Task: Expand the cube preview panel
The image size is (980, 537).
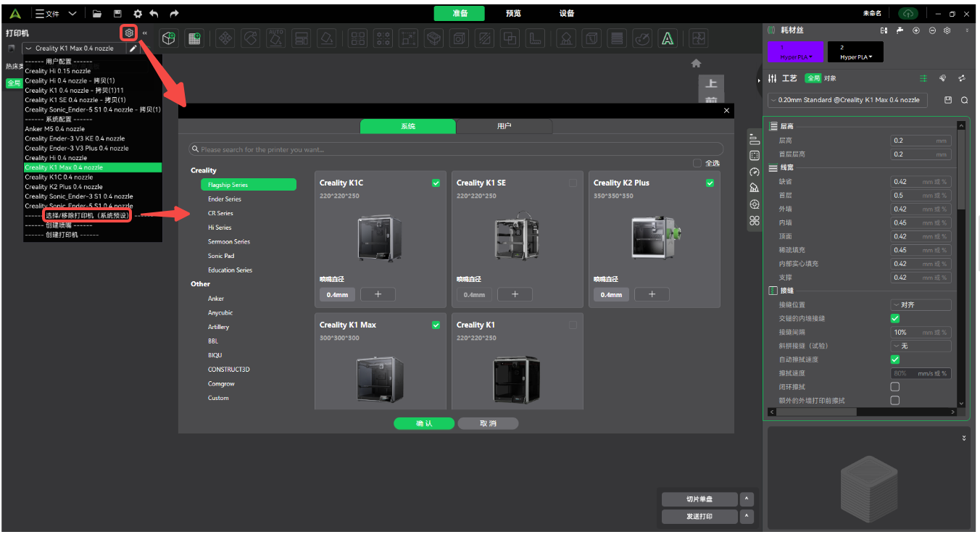Action: point(964,438)
